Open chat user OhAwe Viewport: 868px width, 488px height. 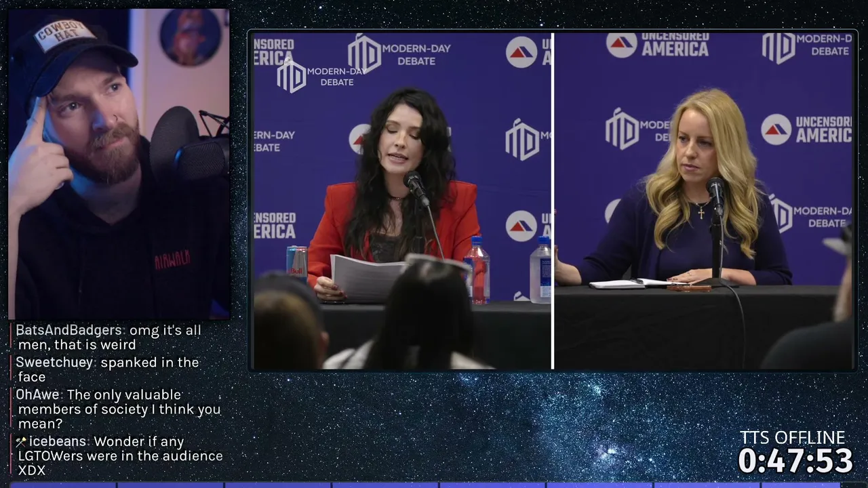[37, 394]
